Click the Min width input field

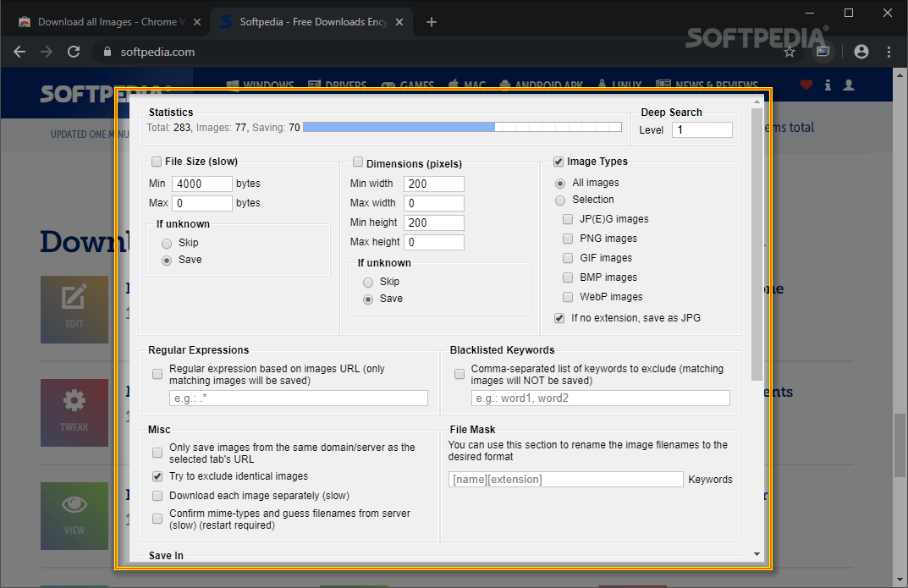pos(434,184)
